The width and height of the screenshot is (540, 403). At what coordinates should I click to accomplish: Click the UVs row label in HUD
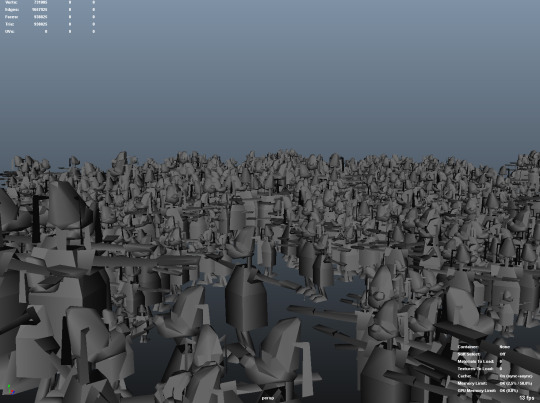tap(10, 31)
